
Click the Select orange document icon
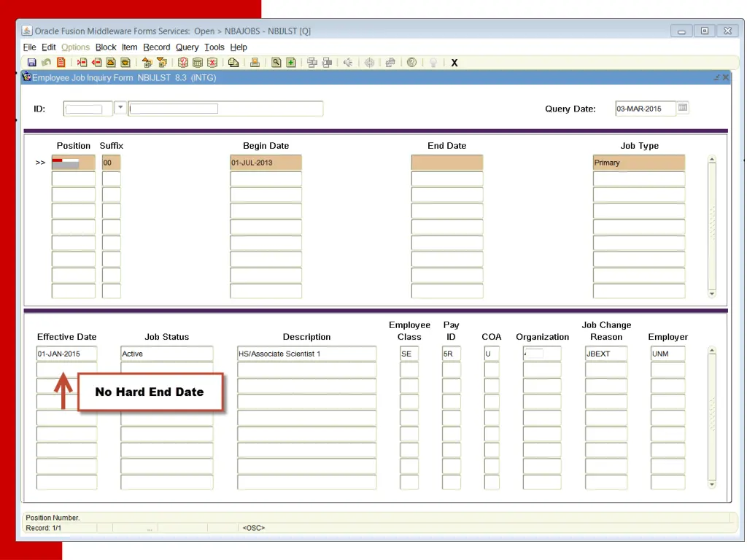coord(61,63)
